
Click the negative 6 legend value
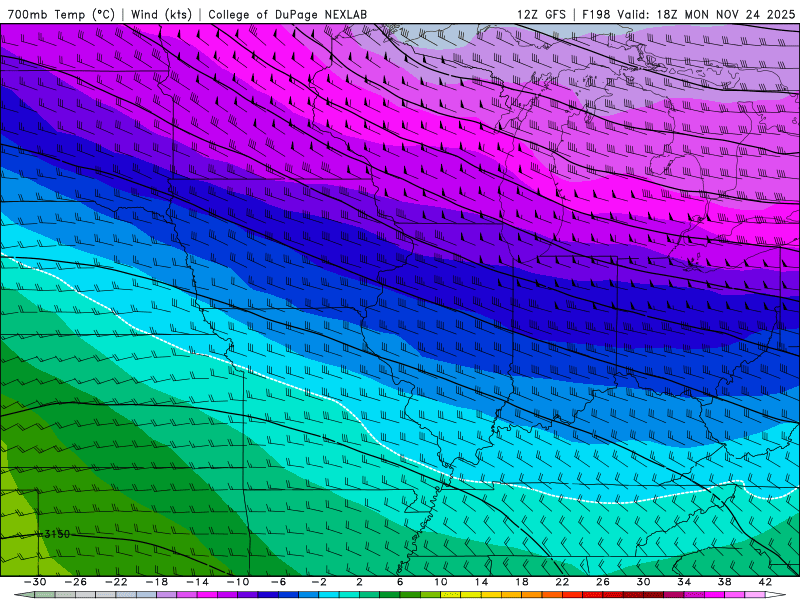tap(278, 582)
